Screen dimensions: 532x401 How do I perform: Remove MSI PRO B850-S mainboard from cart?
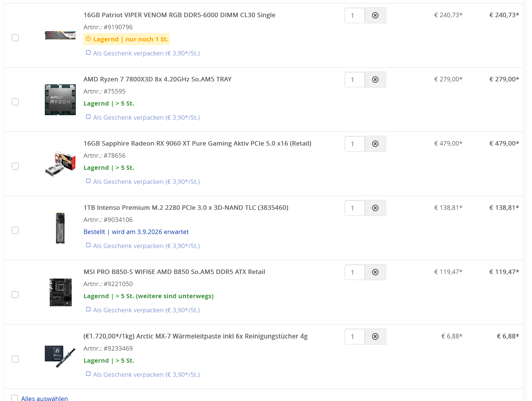pos(375,272)
